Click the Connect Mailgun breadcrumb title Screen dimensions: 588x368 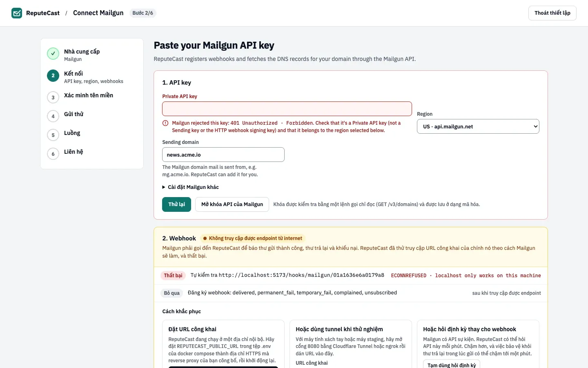(x=98, y=13)
